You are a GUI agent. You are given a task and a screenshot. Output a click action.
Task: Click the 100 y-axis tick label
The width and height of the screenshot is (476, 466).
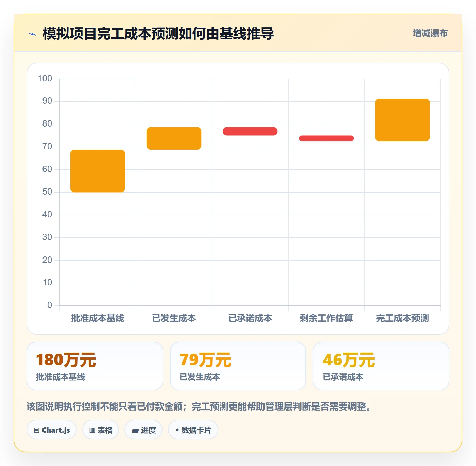tap(45, 78)
